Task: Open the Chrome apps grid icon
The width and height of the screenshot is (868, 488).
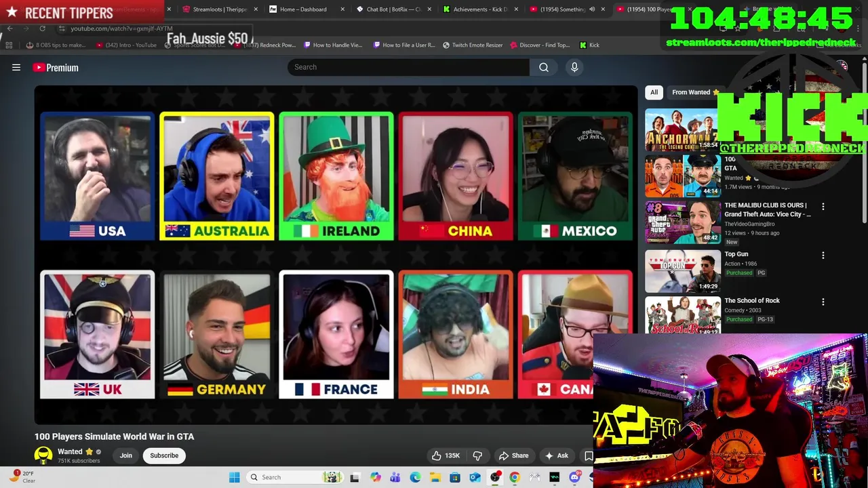Action: click(9, 45)
